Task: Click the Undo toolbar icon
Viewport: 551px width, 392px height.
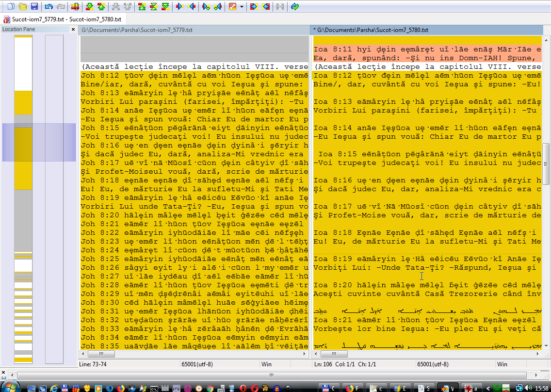Action: (49, 7)
